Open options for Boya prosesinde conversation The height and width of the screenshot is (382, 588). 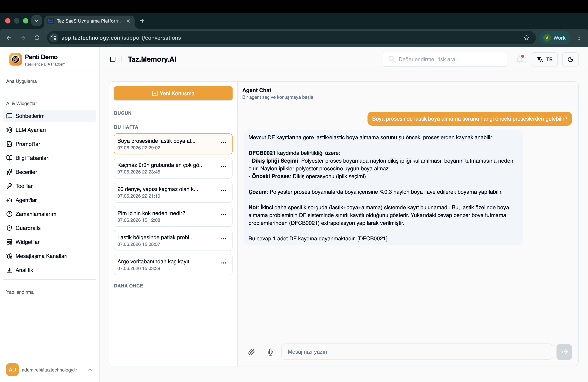tap(224, 142)
